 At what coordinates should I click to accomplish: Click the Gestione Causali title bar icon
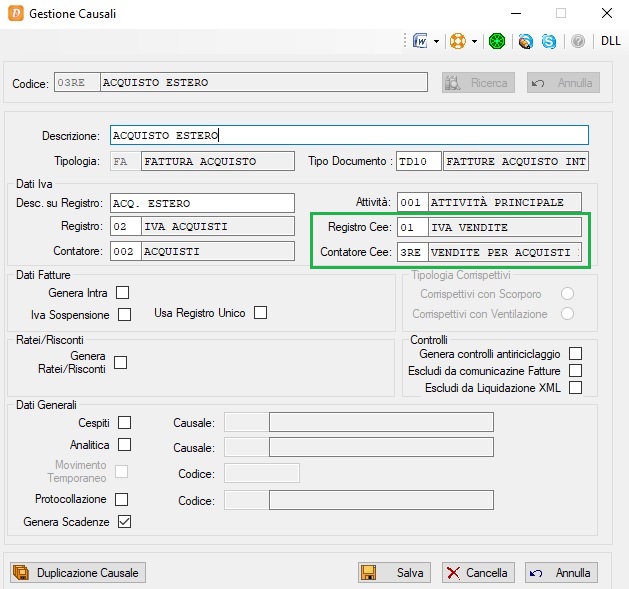15,13
